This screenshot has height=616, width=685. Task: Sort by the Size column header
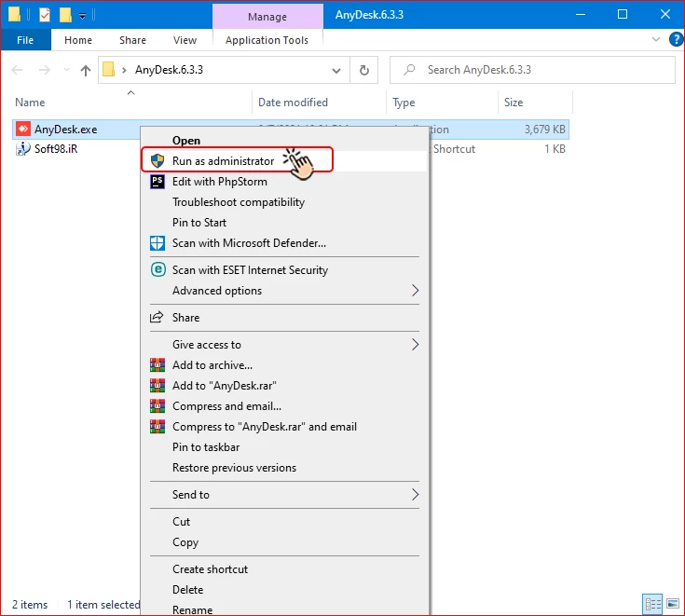pyautogui.click(x=535, y=103)
